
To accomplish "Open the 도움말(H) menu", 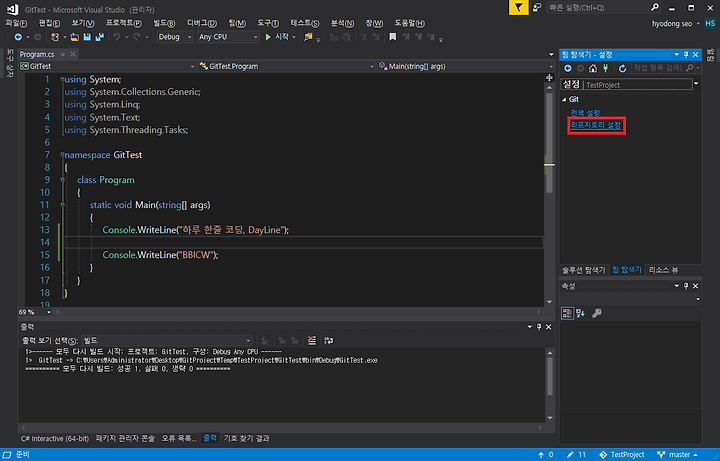I will (410, 23).
